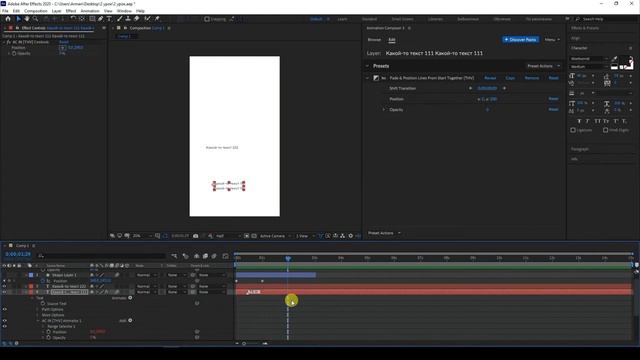Screen dimensions: 640x360
Task: Select the Zoom magnifier tool
Action: click(36, 19)
